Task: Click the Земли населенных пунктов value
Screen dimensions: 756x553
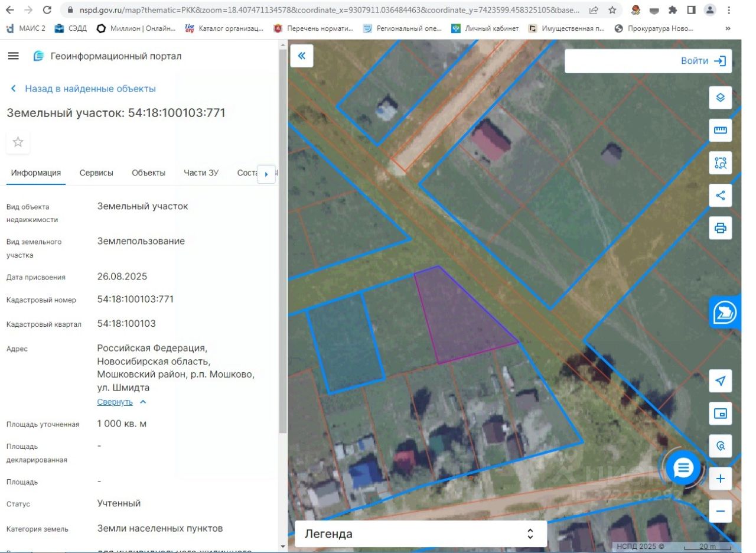Action: pyautogui.click(x=160, y=528)
